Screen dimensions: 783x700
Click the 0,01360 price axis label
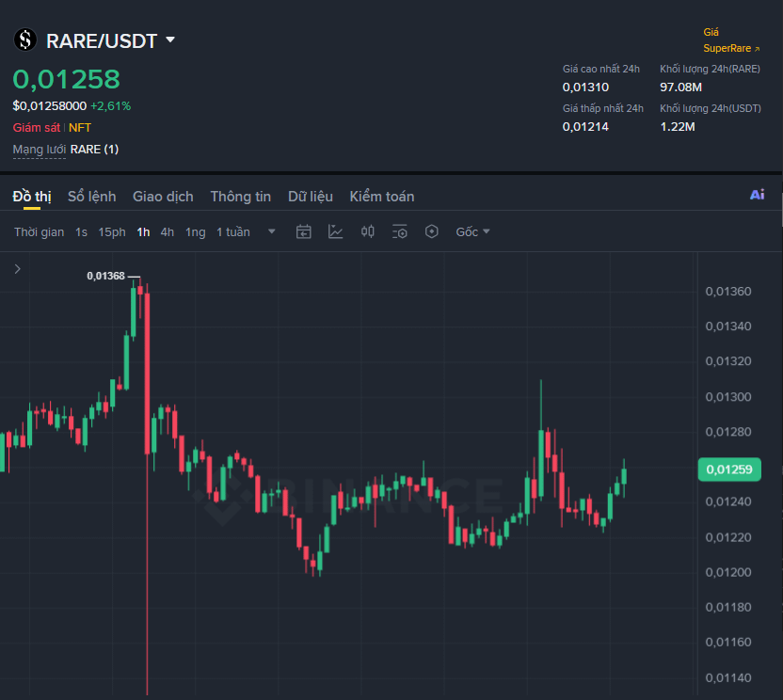(x=728, y=291)
